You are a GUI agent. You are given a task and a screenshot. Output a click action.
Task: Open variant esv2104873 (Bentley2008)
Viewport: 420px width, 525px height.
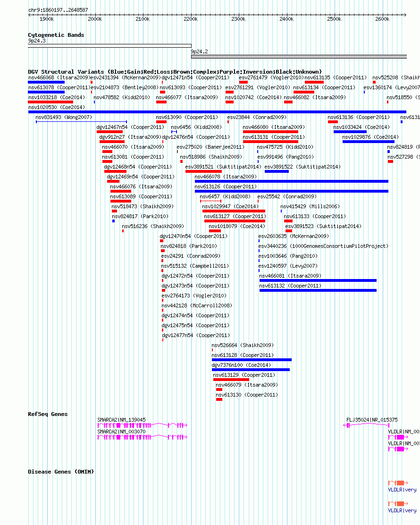click(125, 88)
